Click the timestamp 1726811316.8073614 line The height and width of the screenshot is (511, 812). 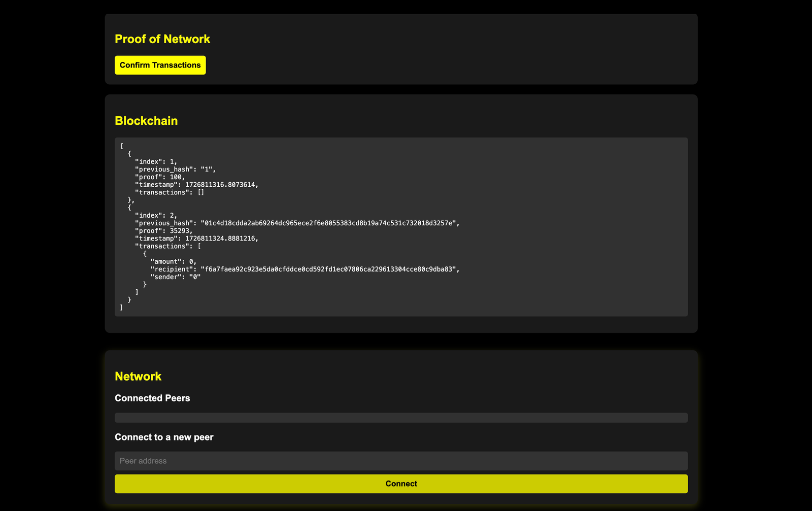pos(196,185)
